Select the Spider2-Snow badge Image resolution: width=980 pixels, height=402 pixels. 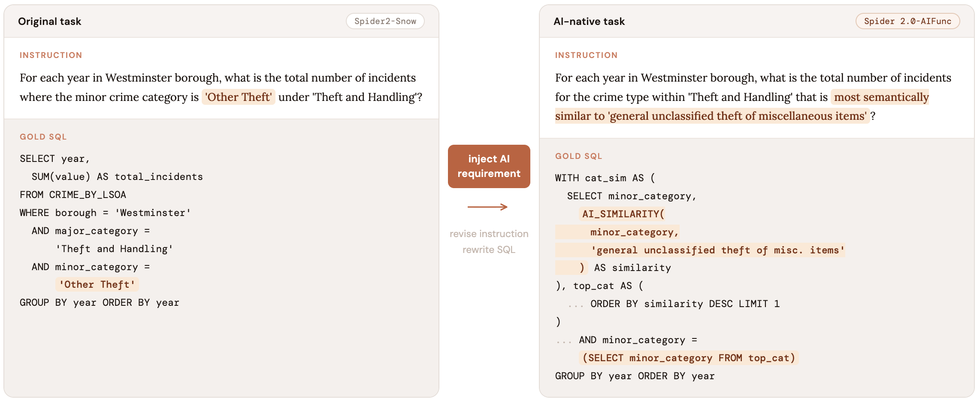tap(385, 21)
